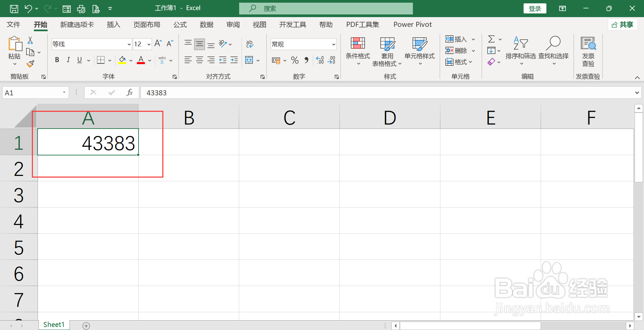This screenshot has height=330, width=644.
Task: Click the Format Painter brush icon
Action: tap(30, 64)
